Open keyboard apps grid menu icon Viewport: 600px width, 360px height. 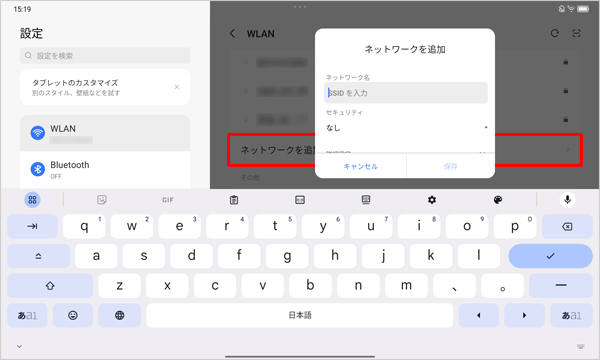33,200
